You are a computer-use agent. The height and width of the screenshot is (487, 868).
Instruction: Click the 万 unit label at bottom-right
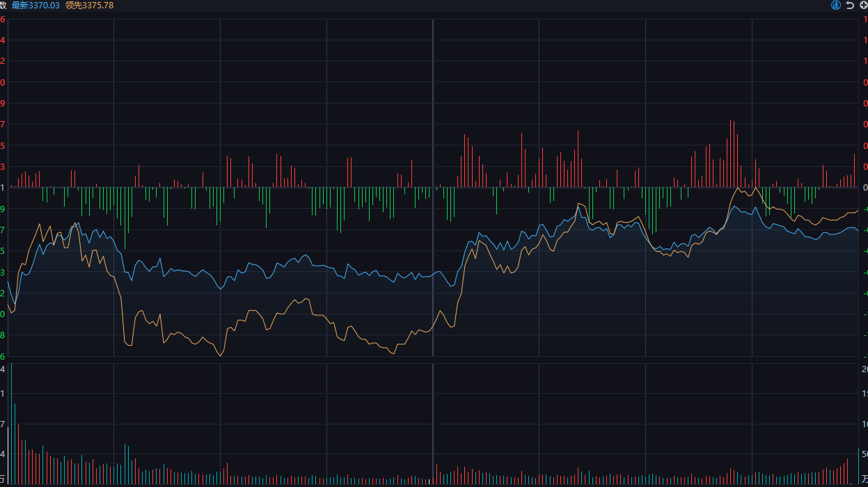tap(864, 479)
